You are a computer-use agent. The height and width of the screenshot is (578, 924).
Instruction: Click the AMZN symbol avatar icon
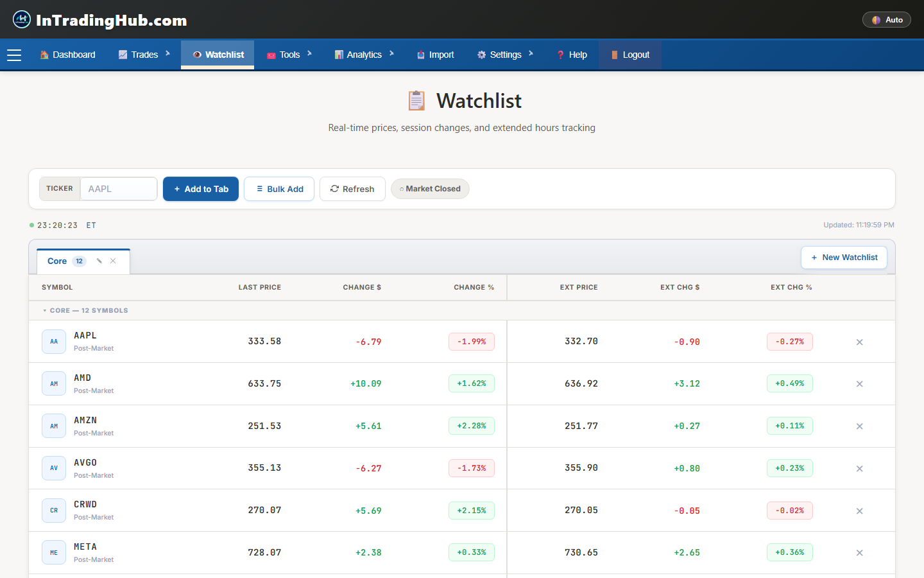(x=54, y=426)
